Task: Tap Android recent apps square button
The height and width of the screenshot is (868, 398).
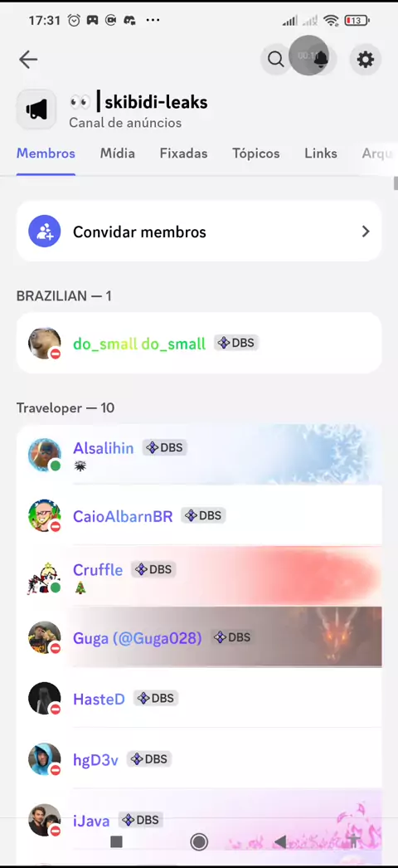Action: tap(116, 841)
